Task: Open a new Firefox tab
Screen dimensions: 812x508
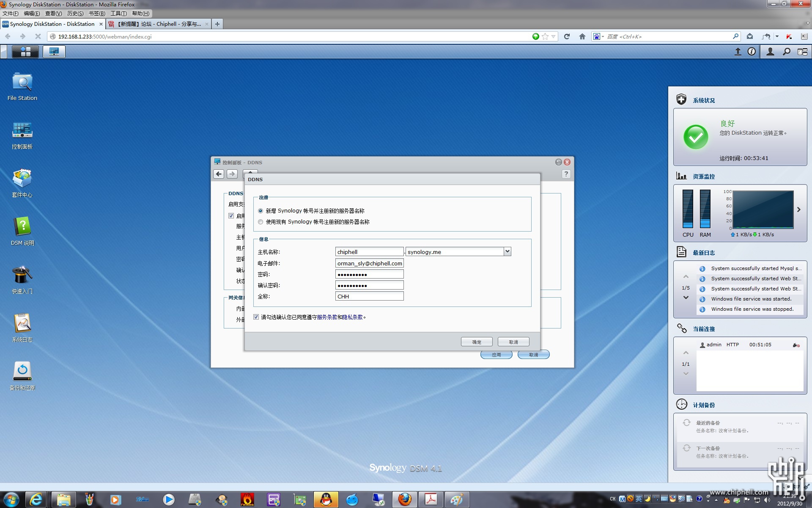Action: coord(217,24)
